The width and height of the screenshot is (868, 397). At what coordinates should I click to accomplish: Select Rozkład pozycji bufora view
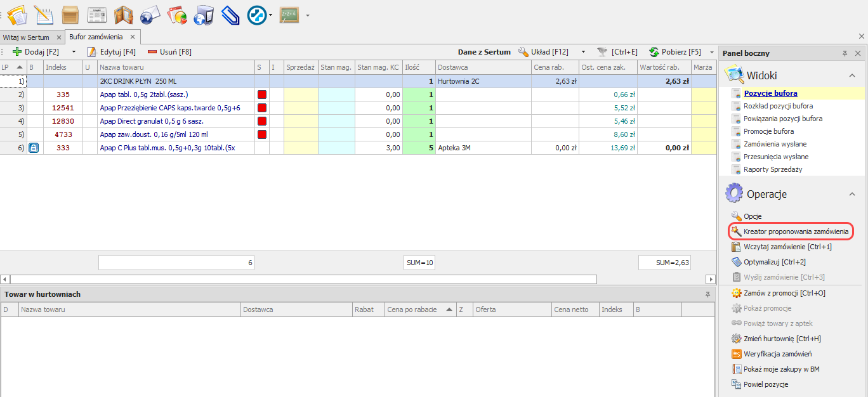(778, 106)
